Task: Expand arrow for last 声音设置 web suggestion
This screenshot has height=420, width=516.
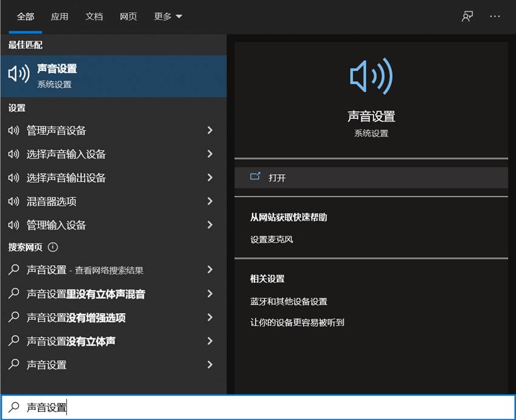Action: pyautogui.click(x=209, y=364)
